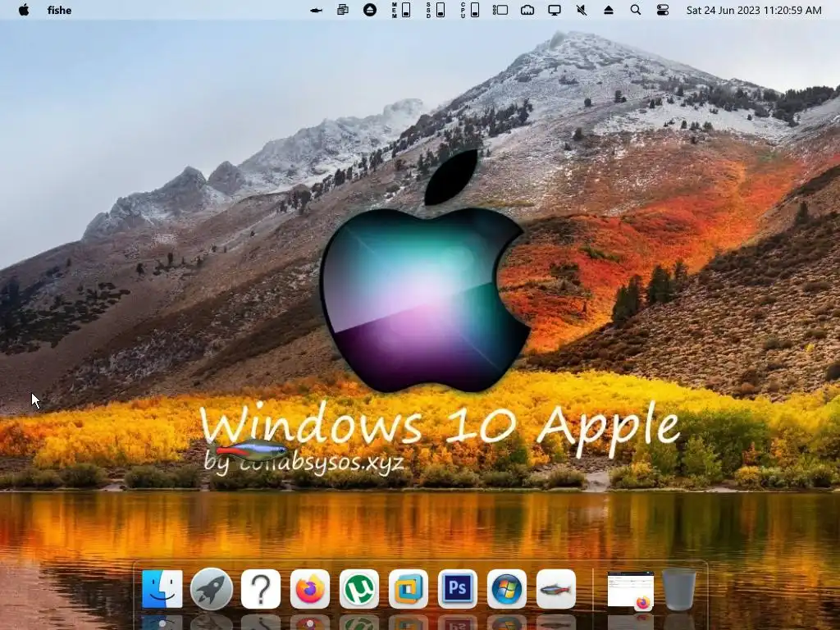Image resolution: width=840 pixels, height=630 pixels.
Task: Open the CPU usage indicator
Action: [470, 10]
